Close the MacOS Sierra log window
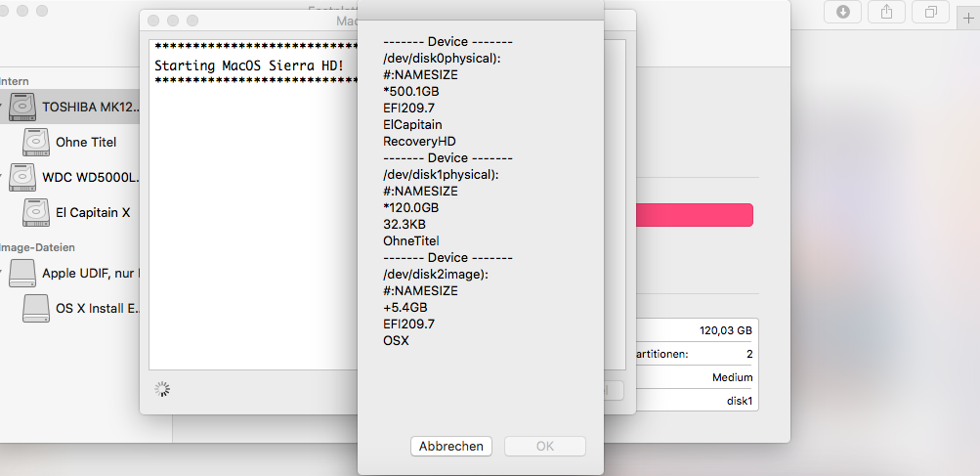Viewport: 980px width, 476px height. click(153, 21)
